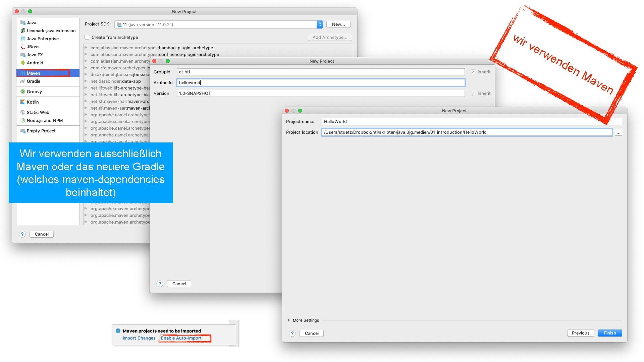
Task: Expand More Settings section
Action: 289,320
